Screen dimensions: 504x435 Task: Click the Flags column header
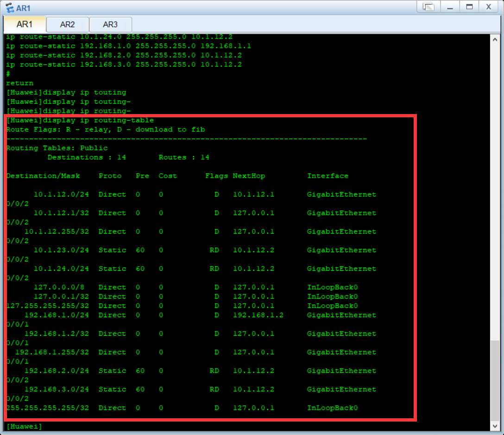tap(217, 176)
